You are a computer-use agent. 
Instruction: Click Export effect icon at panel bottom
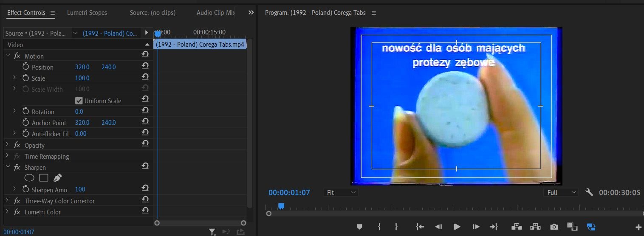(241, 232)
